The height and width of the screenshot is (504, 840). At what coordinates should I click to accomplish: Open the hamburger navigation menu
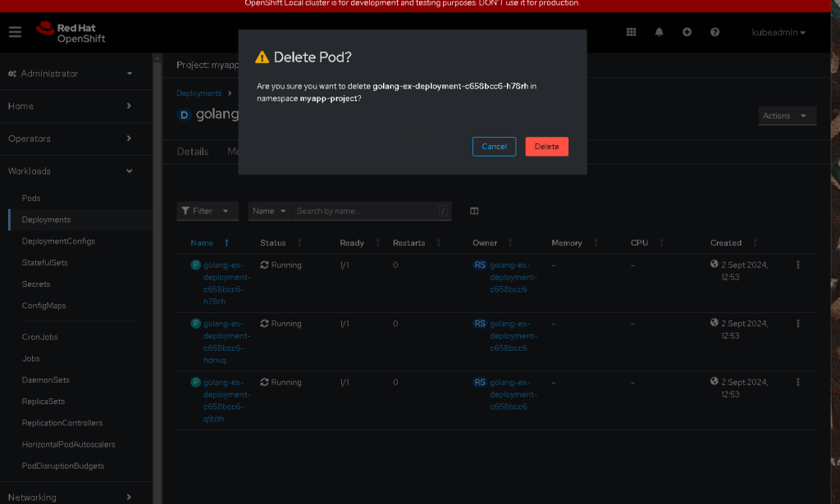(x=15, y=32)
